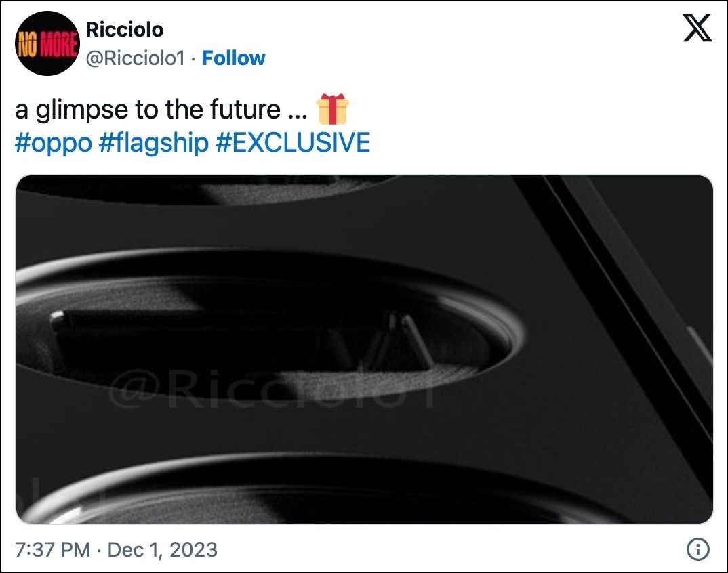This screenshot has height=573, width=728.
Task: Open the #oppo hashtag
Action: tap(54, 142)
